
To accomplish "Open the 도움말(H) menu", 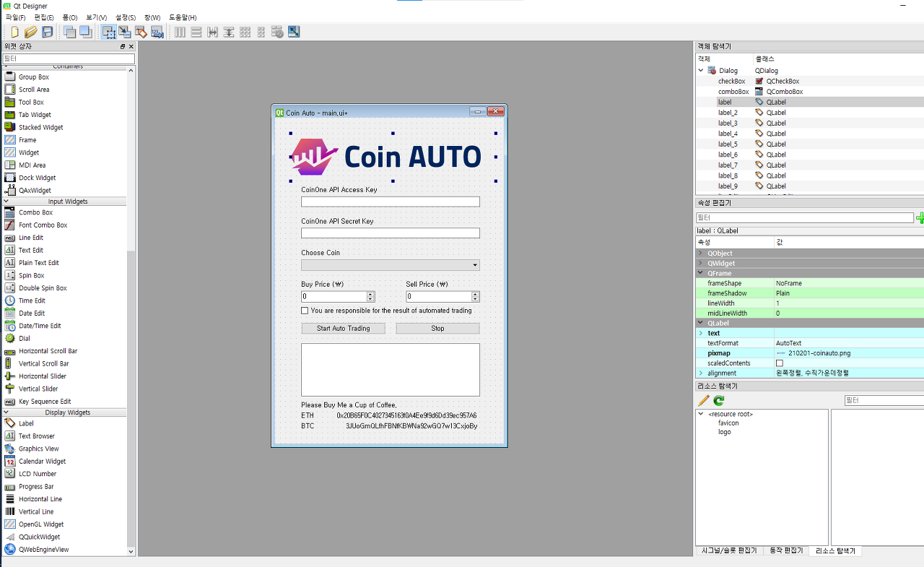I will tap(183, 17).
